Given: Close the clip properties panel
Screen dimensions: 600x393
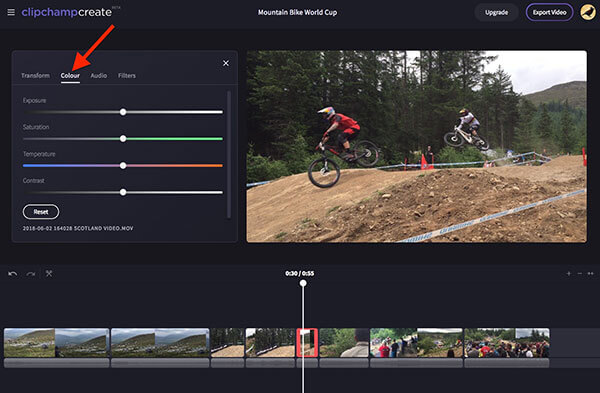Looking at the screenshot, I should [x=226, y=63].
